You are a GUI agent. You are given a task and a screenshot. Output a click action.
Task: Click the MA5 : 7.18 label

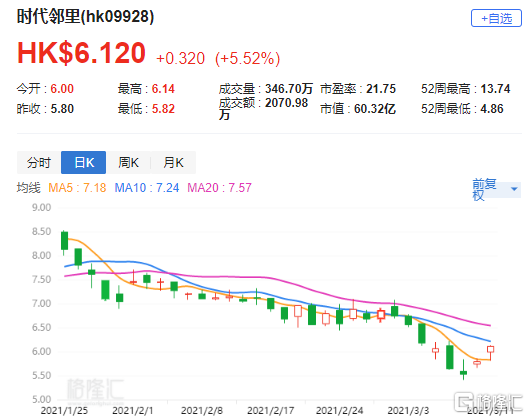[77, 188]
